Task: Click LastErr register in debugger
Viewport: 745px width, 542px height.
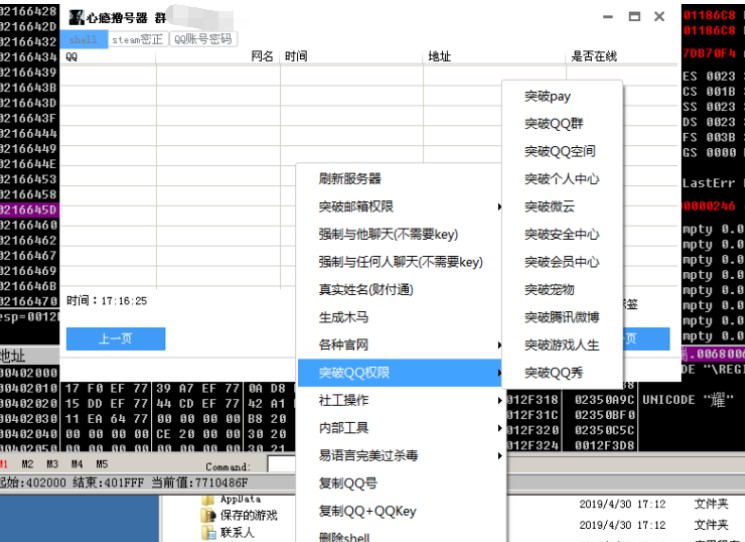Action: [708, 183]
